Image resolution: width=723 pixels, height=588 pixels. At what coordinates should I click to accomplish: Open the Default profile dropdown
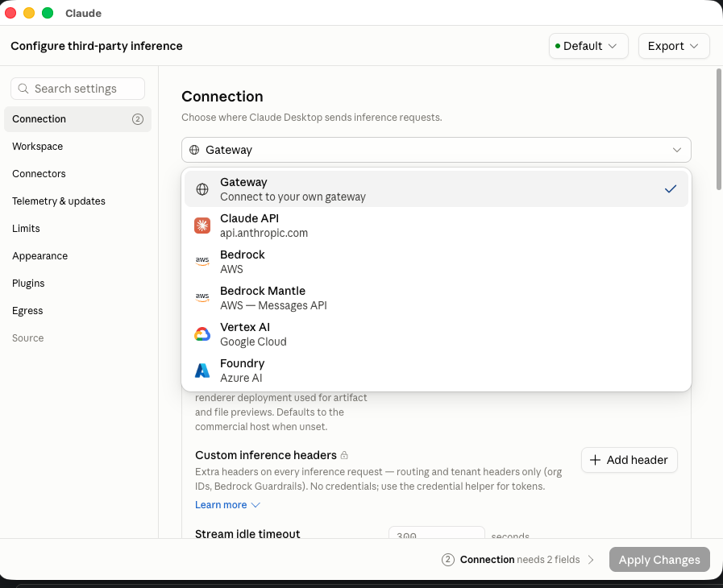588,46
